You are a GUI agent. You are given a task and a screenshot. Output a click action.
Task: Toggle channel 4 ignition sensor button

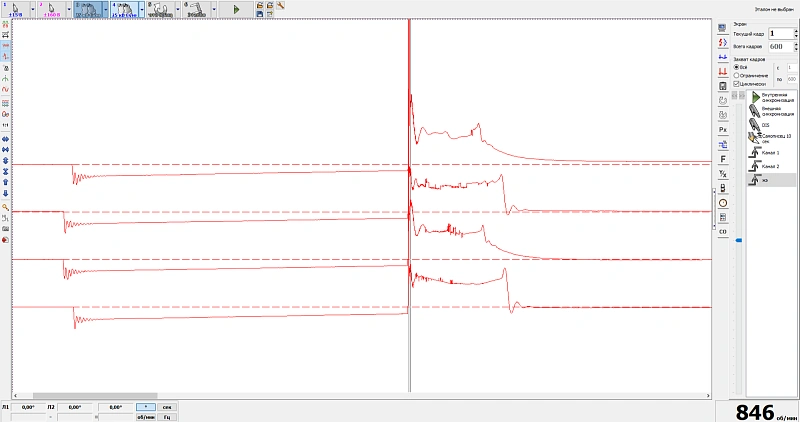(x=124, y=9)
